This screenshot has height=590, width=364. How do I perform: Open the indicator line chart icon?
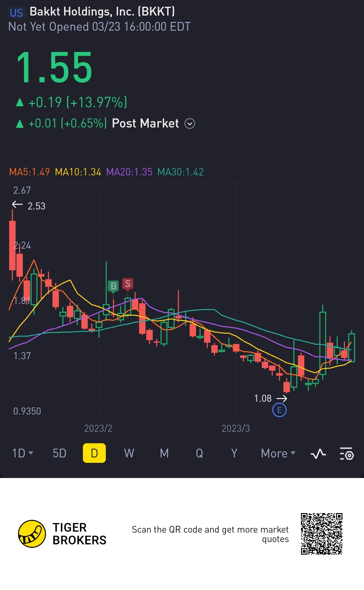tap(318, 453)
